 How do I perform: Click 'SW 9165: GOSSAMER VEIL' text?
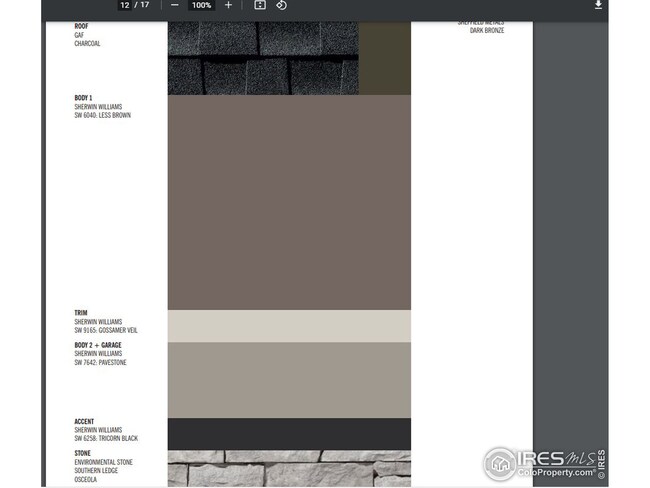[106, 330]
